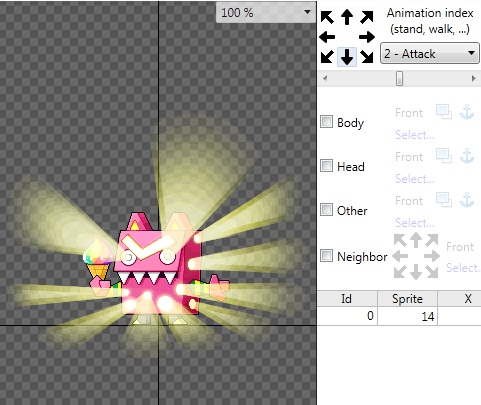Viewport: 481px width, 405px height.
Task: Click the Select... link under Body
Action: [x=415, y=135]
